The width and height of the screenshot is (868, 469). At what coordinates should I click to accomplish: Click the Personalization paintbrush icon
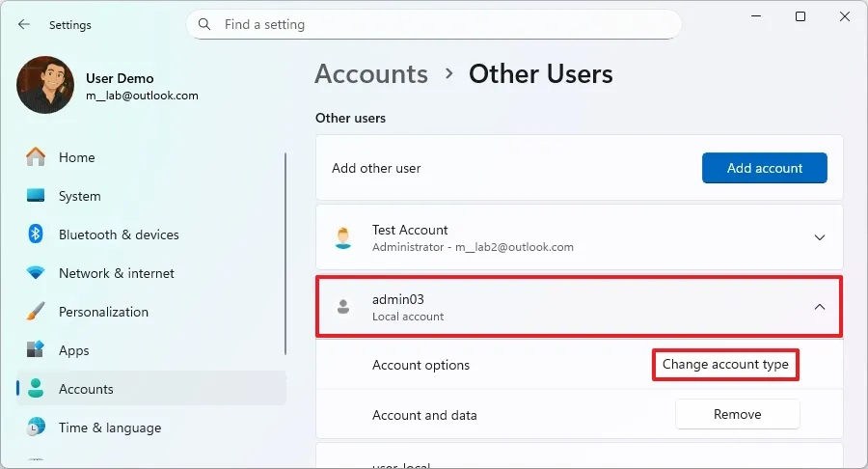point(36,312)
